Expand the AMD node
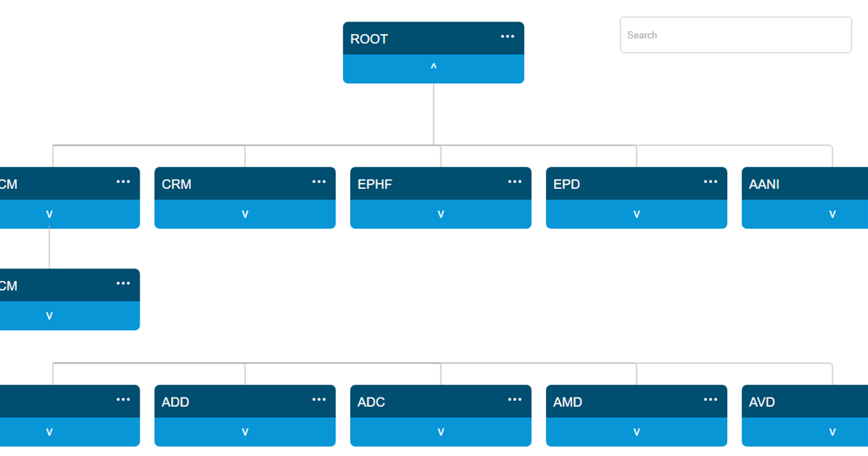This screenshot has height=456, width=868. 637,432
